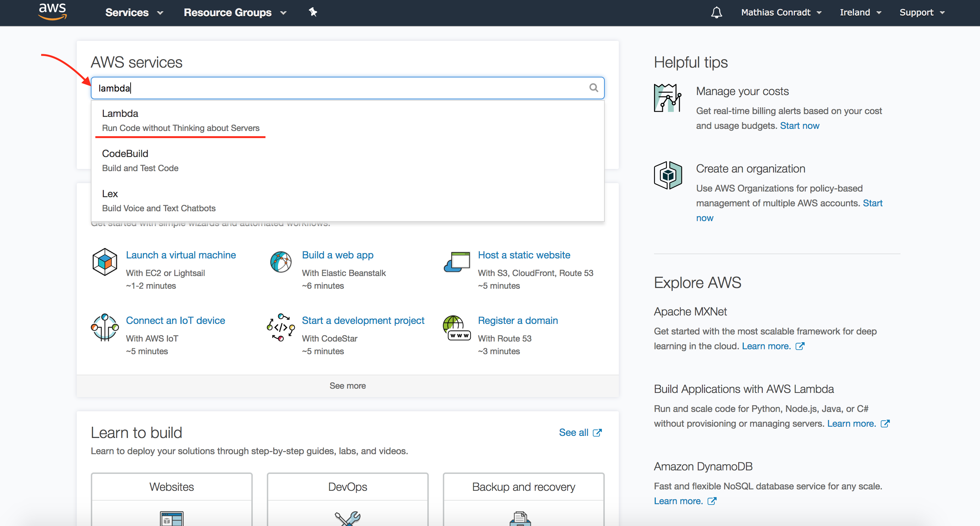Viewport: 980px width, 526px height.
Task: Open the Ireland region selector
Action: (x=861, y=13)
